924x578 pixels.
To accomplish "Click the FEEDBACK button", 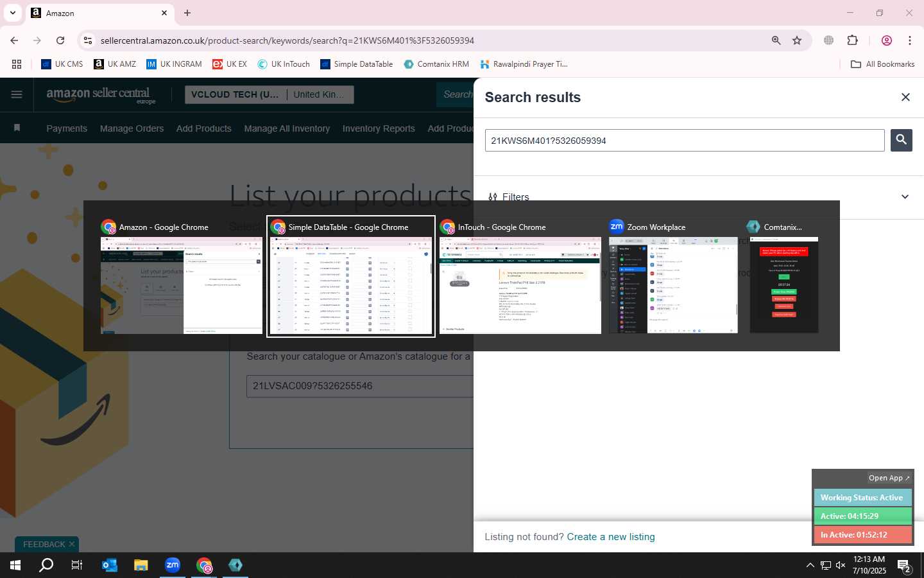I will pyautogui.click(x=44, y=544).
